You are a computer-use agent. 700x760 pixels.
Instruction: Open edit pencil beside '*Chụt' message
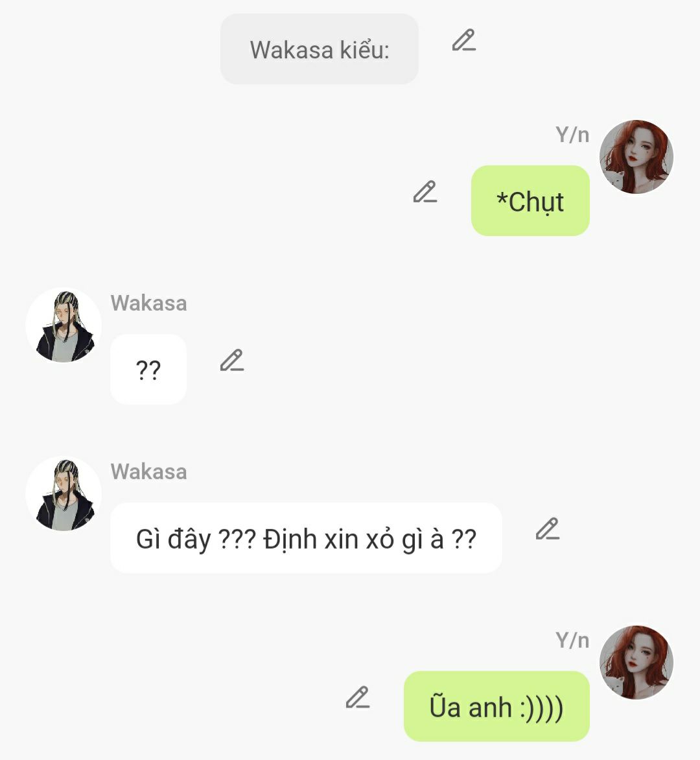[x=425, y=192]
